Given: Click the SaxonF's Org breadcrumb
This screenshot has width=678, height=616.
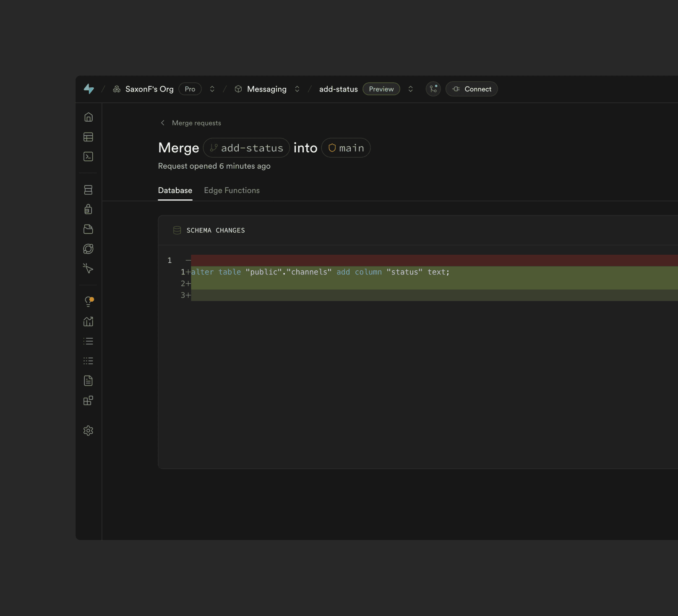Looking at the screenshot, I should (149, 89).
